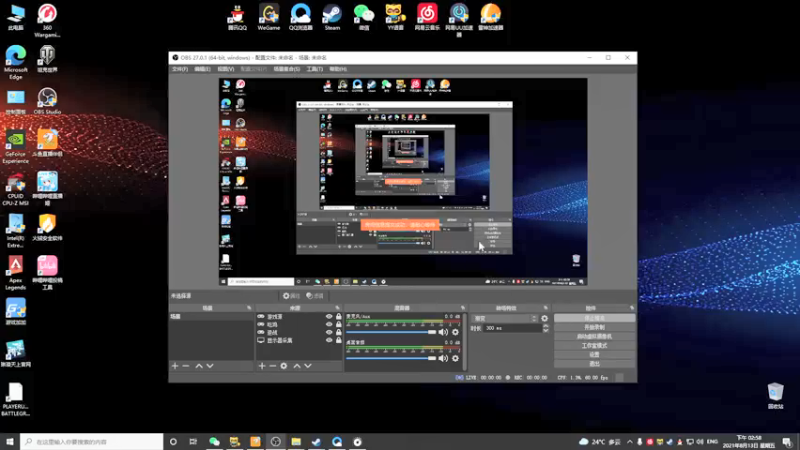Screen dimensions: 800x450
Task: Open Steam desktop shortcut
Action: click(332, 17)
